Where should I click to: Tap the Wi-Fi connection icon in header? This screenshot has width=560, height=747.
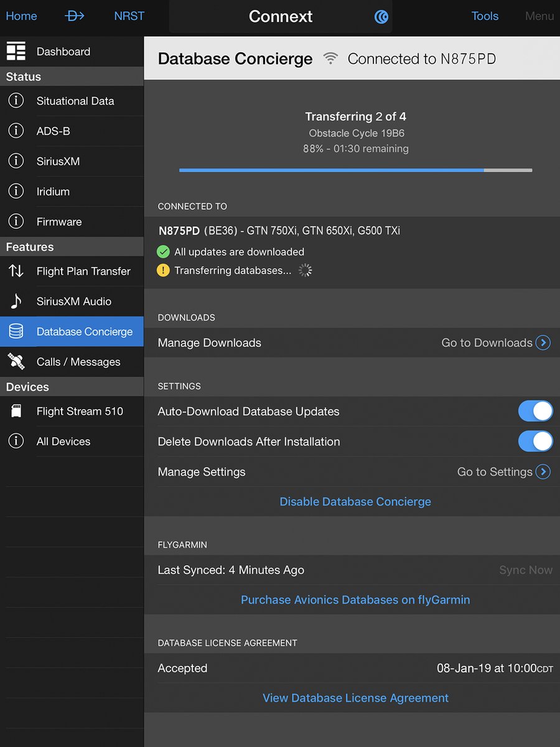[x=331, y=59]
